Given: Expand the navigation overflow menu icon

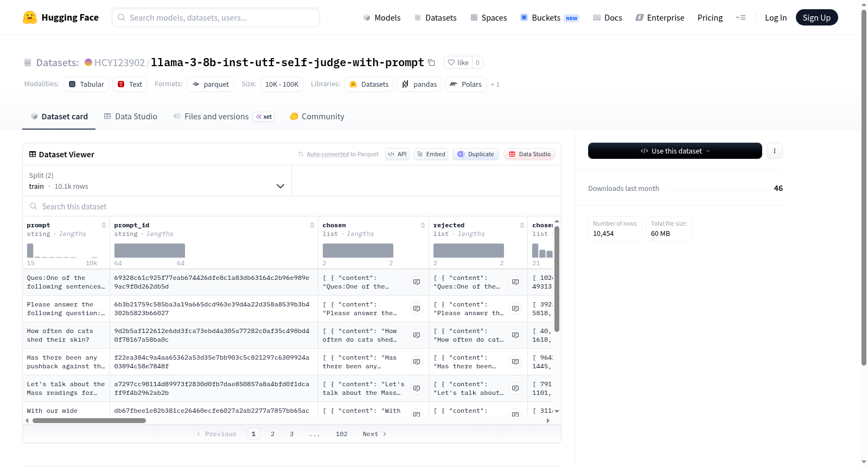Looking at the screenshot, I should (x=741, y=17).
